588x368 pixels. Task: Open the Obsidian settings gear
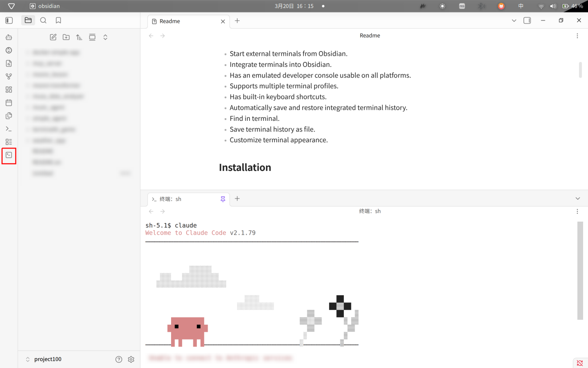pyautogui.click(x=131, y=359)
